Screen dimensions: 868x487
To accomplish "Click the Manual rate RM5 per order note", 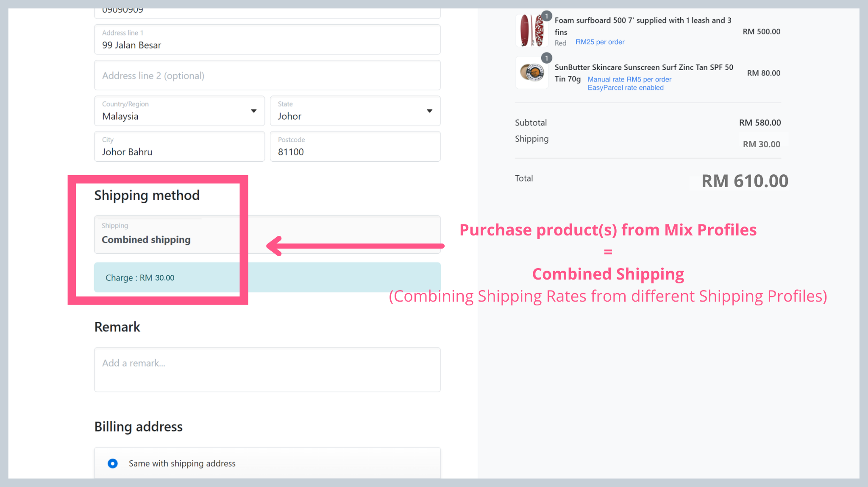I will coord(629,79).
